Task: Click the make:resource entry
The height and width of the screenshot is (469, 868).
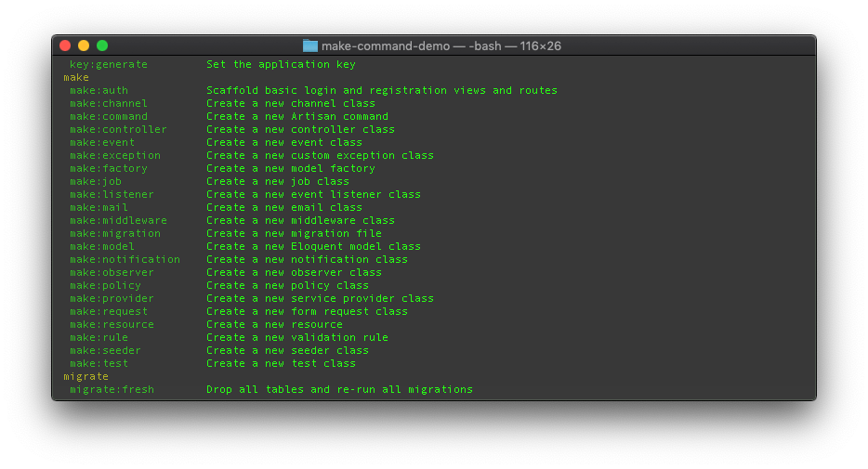Action: pos(112,324)
